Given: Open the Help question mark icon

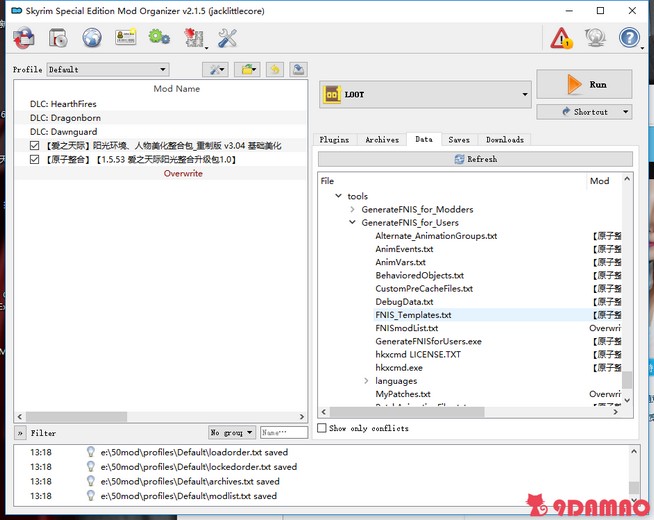Looking at the screenshot, I should tap(629, 38).
